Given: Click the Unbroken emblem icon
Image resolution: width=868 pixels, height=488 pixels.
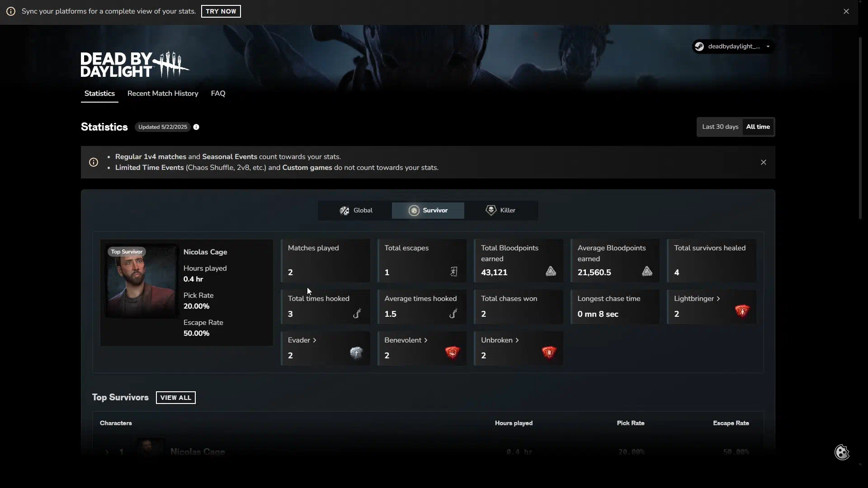Looking at the screenshot, I should click(x=549, y=352).
